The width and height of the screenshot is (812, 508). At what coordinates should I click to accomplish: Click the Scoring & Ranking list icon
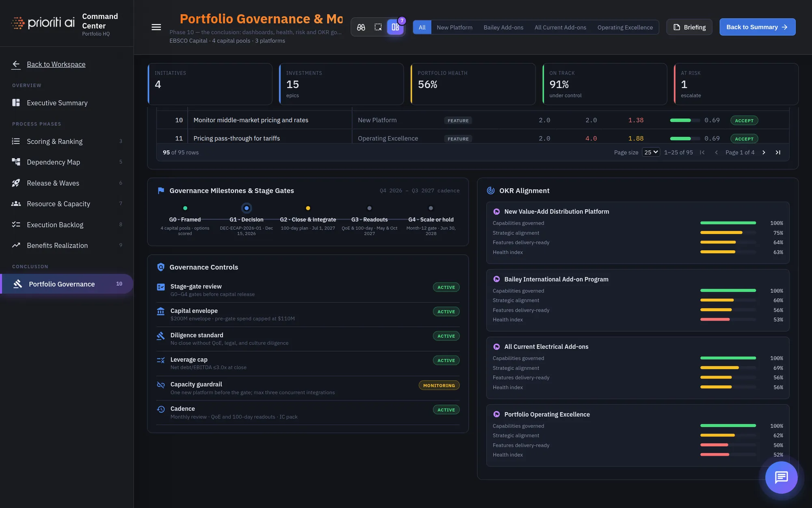point(16,141)
